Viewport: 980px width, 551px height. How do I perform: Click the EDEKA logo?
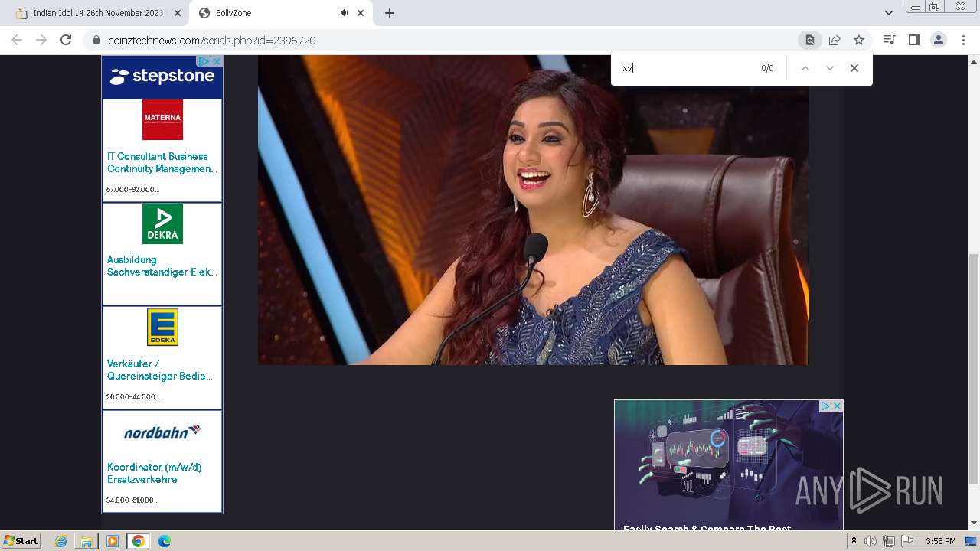pyautogui.click(x=162, y=327)
